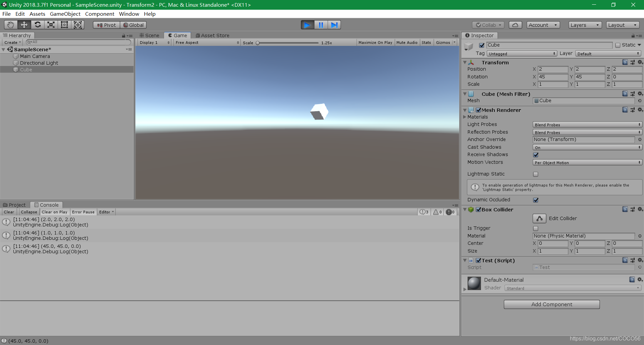Viewport: 644px width, 345px height.
Task: Check Lightmap Static option
Action: tap(536, 174)
